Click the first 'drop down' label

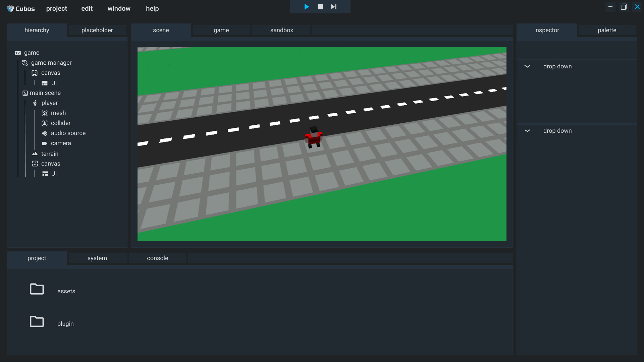tap(557, 66)
